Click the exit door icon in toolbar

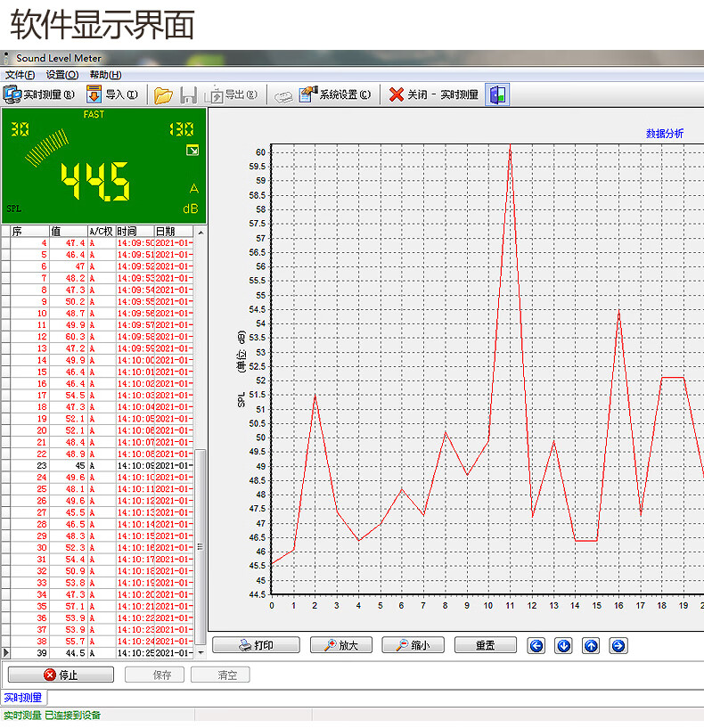coord(497,94)
